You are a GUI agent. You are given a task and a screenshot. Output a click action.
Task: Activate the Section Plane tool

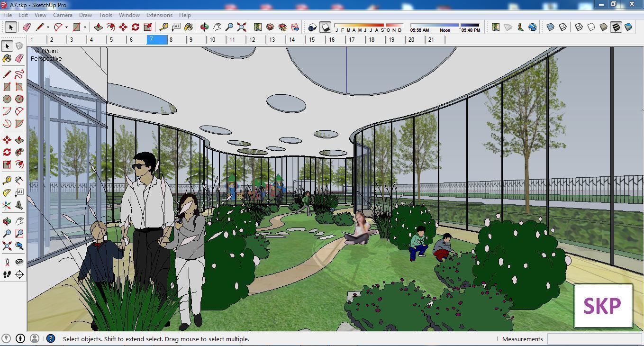(19, 274)
